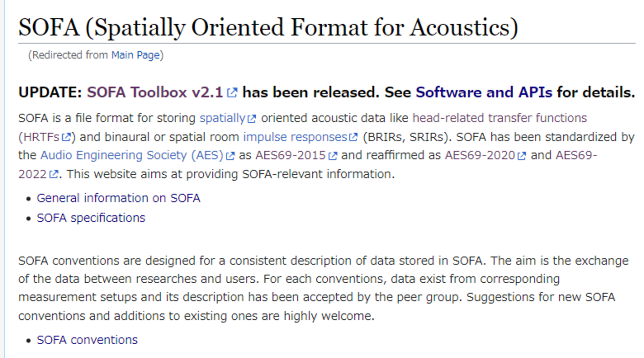Click external-link icon after AES69-2020

tap(522, 156)
